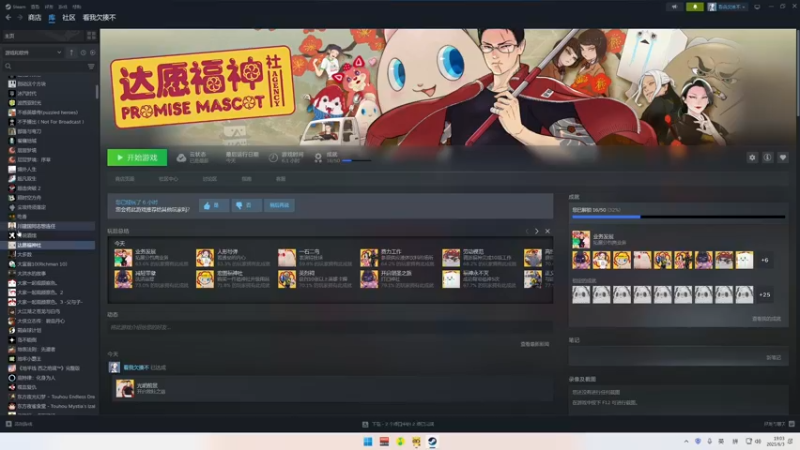Click the activity share text field
This screenshot has height=450, width=800.
pos(330,328)
